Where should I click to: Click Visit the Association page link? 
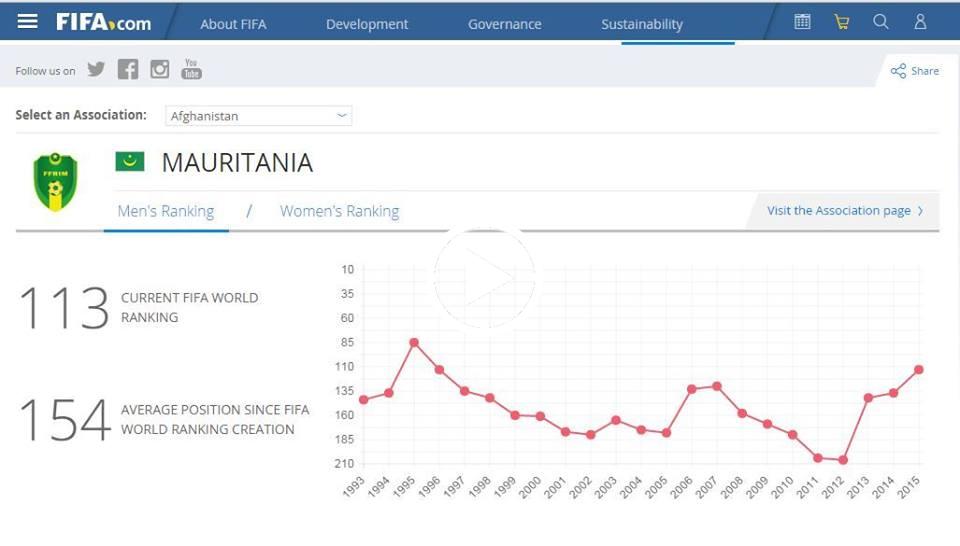point(844,211)
